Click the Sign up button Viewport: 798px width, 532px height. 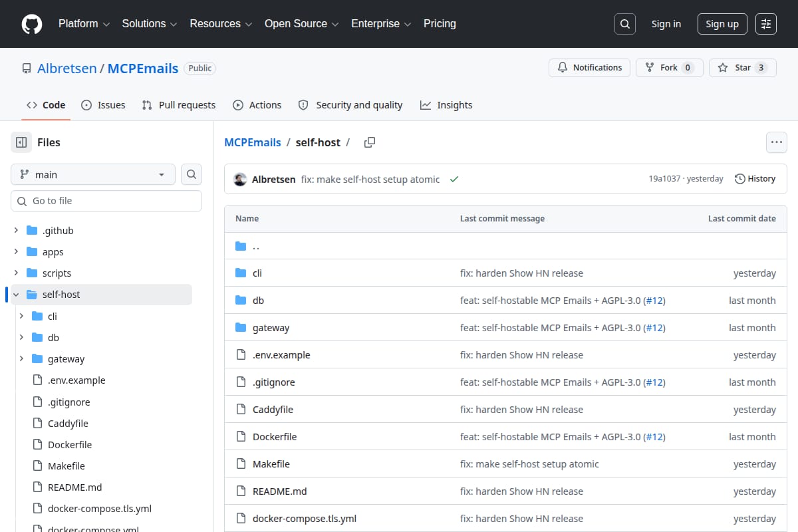(x=722, y=24)
